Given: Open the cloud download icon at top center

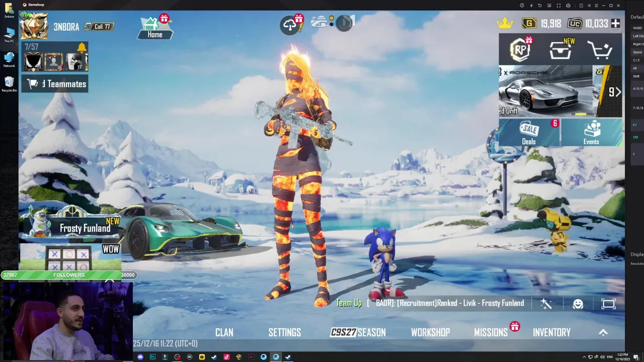Looking at the screenshot, I should [x=290, y=25].
